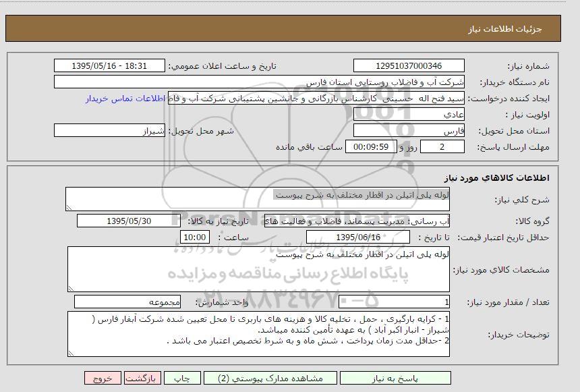The width and height of the screenshot is (580, 392).
Task: Click the announcement date field 1395/05/16 - 18:31
Action: pyautogui.click(x=109, y=66)
